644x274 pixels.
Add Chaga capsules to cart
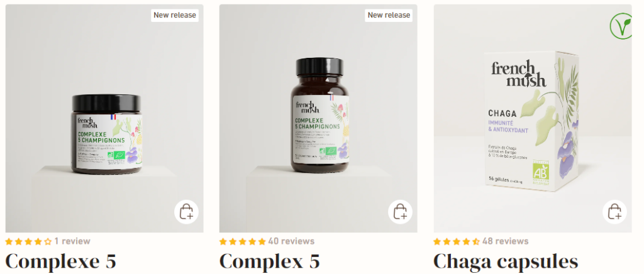click(x=615, y=212)
